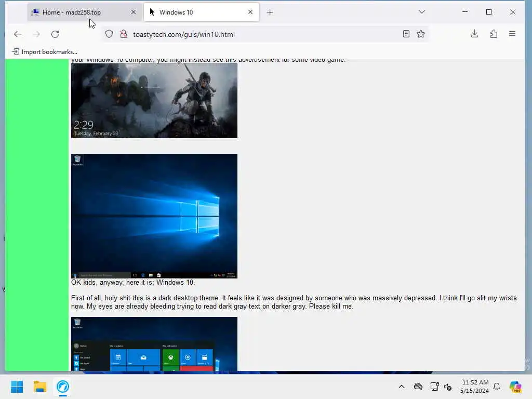Go back to the previous page
532x399 pixels.
[x=17, y=34]
